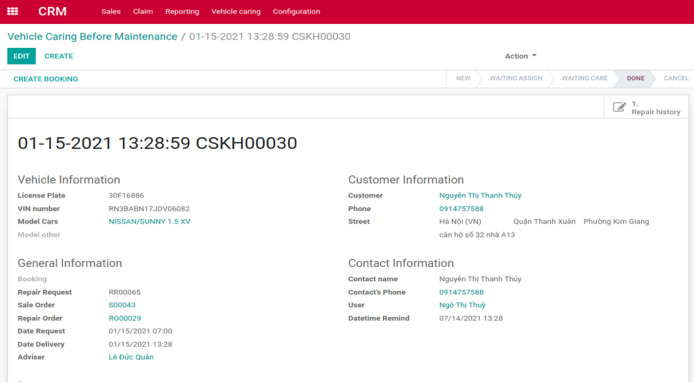Screen dimensions: 694x382
Task: Open repair order RO00029 link
Action: pyautogui.click(x=125, y=318)
